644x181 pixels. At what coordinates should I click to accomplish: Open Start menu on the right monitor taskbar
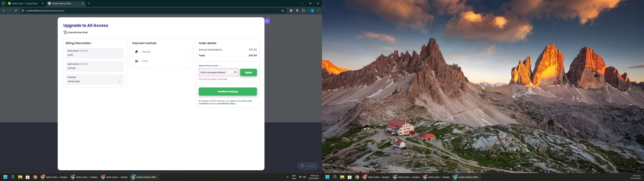[328, 177]
